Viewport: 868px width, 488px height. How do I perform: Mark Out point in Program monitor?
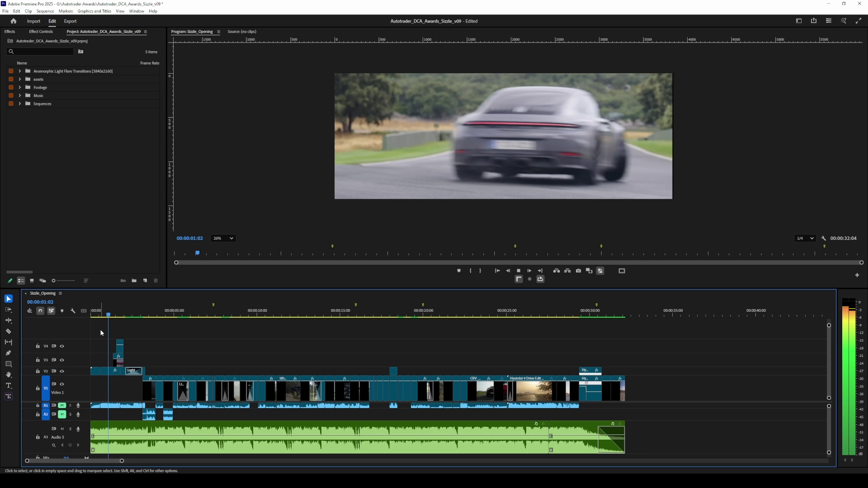tap(480, 271)
